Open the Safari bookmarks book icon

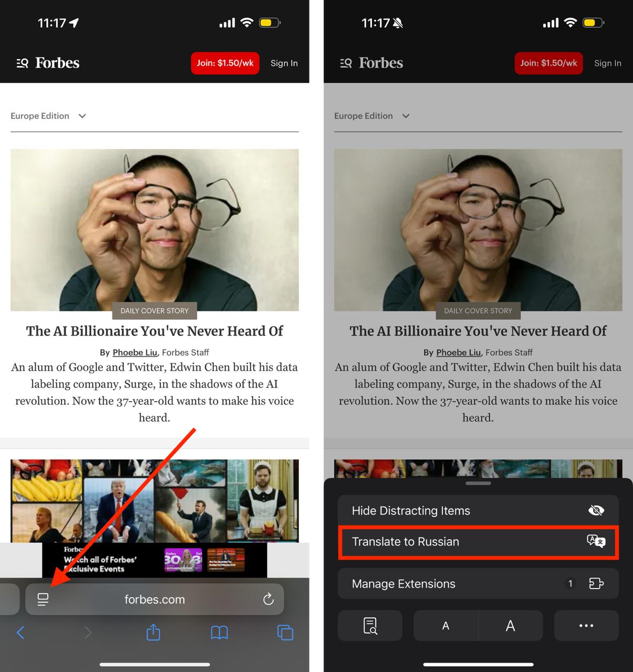click(219, 633)
